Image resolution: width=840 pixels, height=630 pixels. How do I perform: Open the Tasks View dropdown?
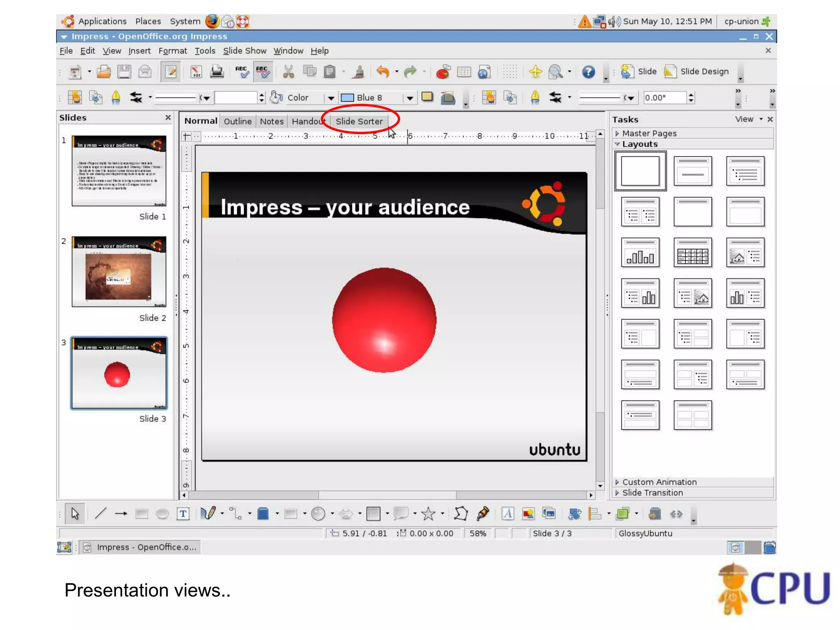pyautogui.click(x=749, y=119)
